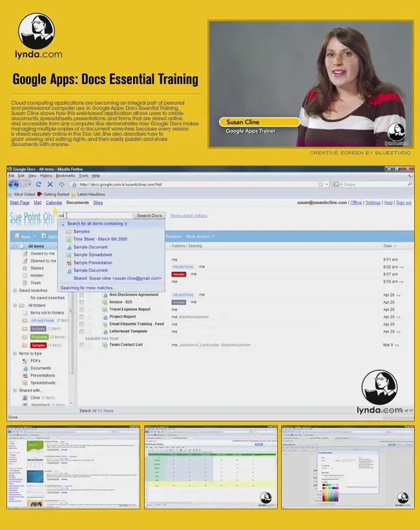This screenshot has height=530, width=420.
Task: Click the Documents type icon in sidebar
Action: [25, 368]
